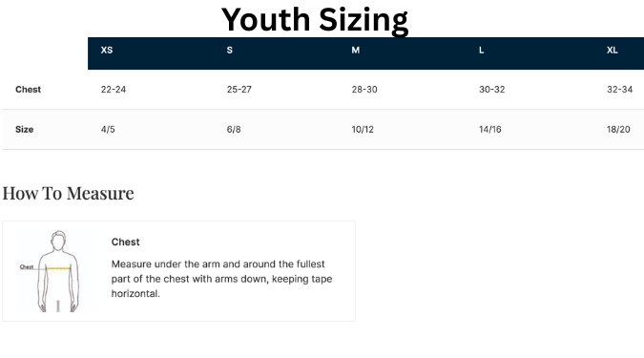Click the chest measurement figure illustration
Viewport: 644px width, 358px height.
(57, 271)
